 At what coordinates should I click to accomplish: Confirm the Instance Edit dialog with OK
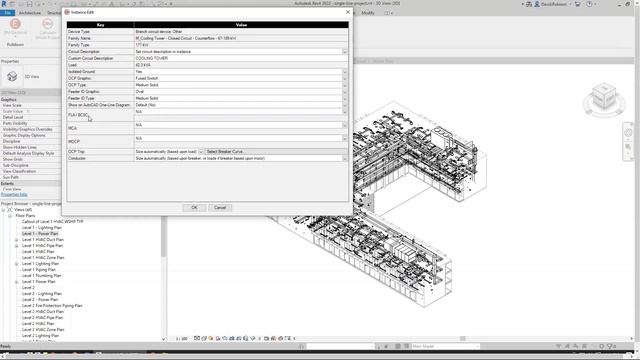[194, 208]
